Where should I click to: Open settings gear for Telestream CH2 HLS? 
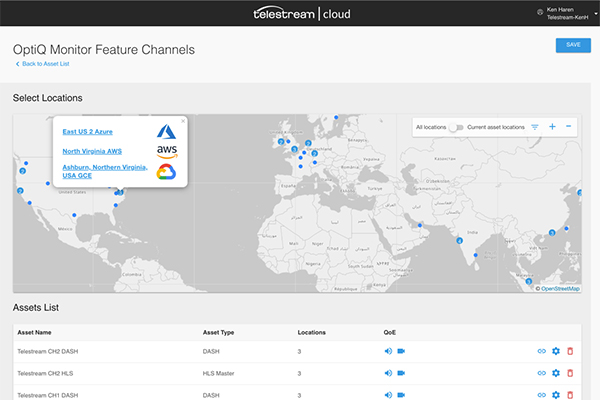click(556, 373)
